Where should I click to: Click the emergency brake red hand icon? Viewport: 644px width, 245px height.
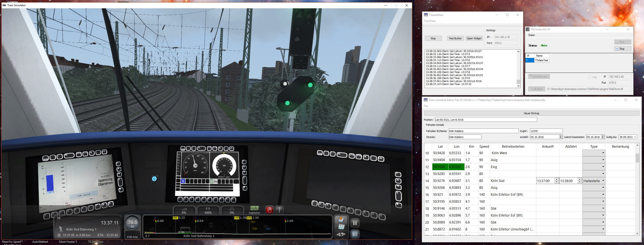click(x=269, y=210)
